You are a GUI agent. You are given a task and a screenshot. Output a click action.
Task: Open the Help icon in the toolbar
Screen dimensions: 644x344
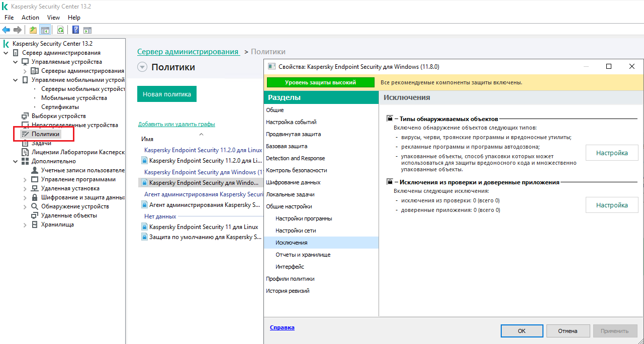pyautogui.click(x=75, y=30)
